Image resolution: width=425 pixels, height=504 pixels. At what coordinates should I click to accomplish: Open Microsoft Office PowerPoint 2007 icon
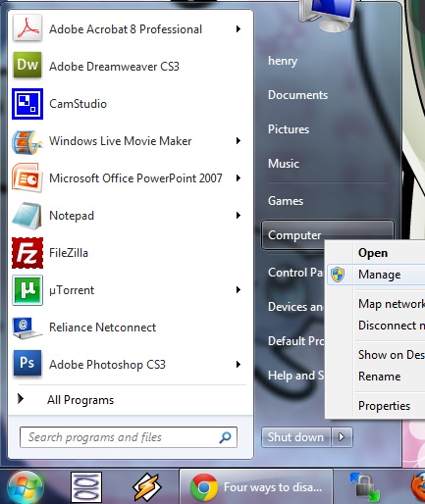[27, 178]
